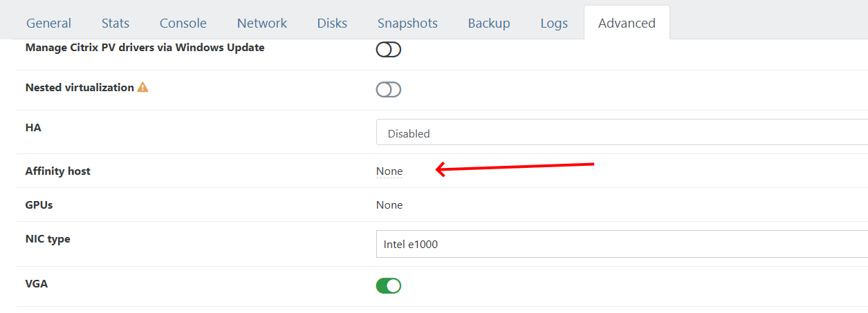Open the Stats tab

[116, 23]
